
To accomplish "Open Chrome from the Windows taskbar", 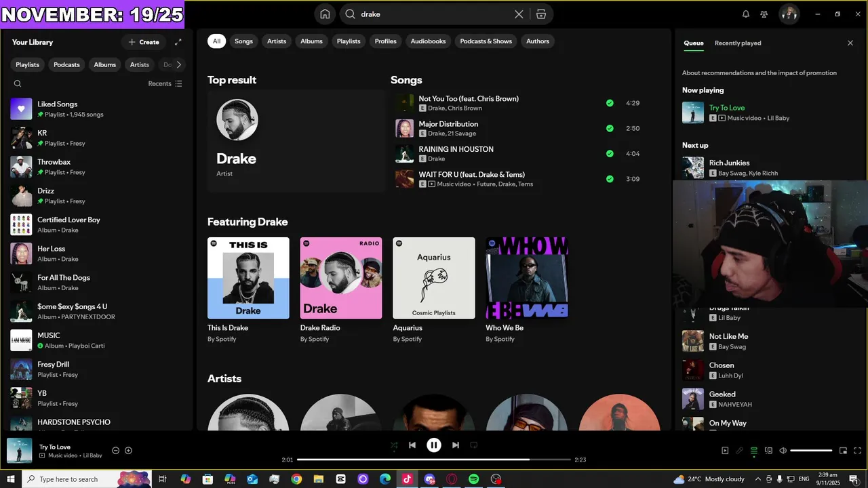I will click(296, 479).
